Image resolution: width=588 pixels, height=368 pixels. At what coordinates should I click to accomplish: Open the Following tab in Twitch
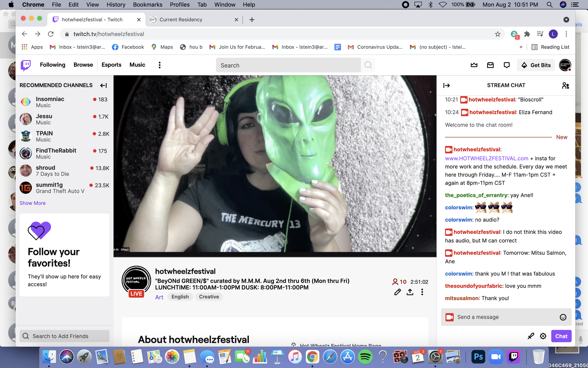click(x=52, y=65)
